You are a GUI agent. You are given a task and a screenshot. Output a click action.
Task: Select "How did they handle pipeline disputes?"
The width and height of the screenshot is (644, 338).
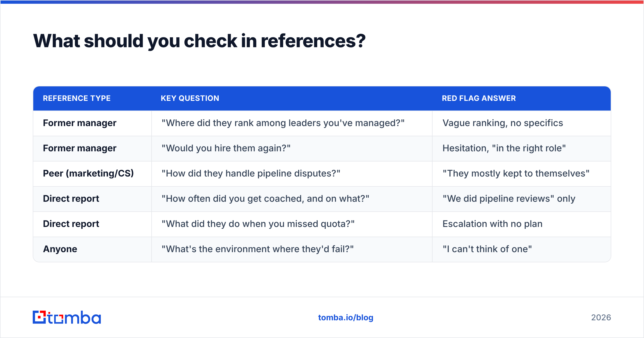tap(251, 173)
